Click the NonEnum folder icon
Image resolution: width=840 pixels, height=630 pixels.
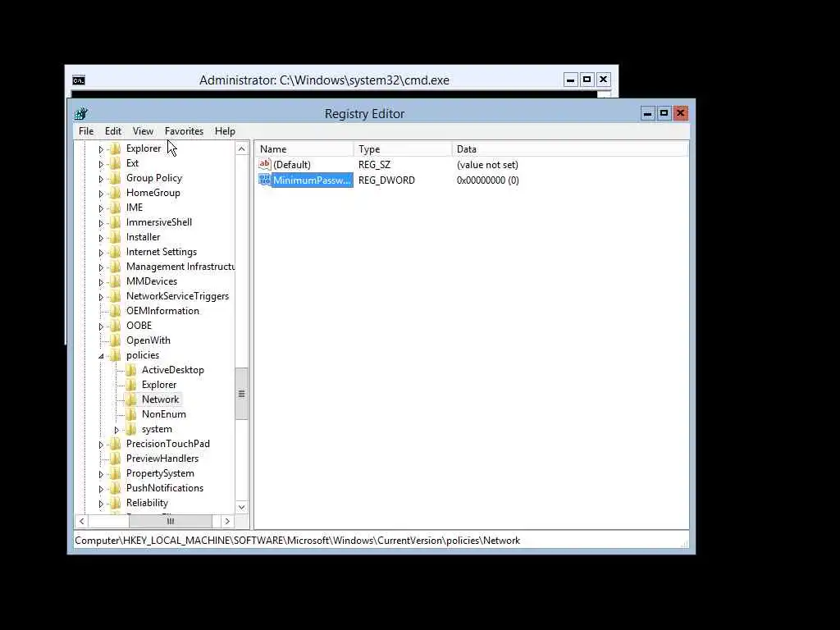coord(130,414)
